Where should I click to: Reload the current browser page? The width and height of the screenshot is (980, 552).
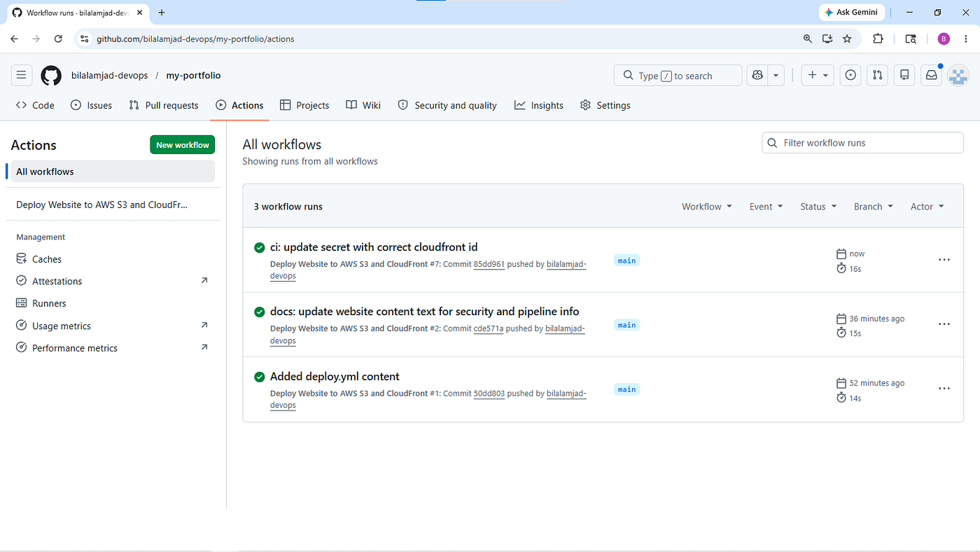coord(58,39)
